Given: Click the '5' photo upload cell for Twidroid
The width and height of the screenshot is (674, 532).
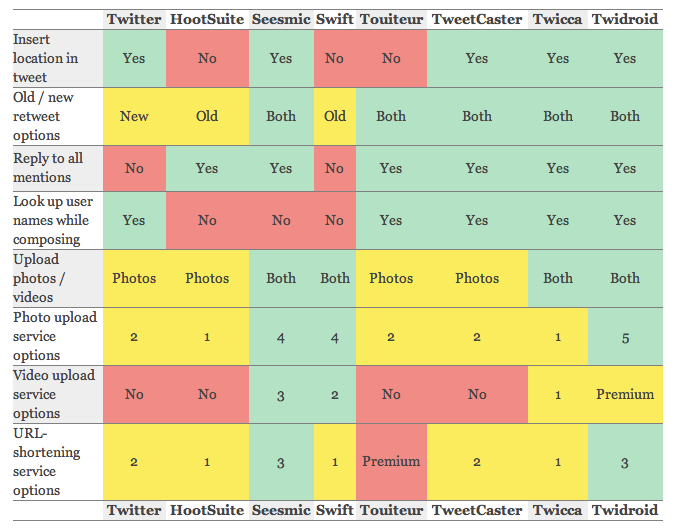Looking at the screenshot, I should tap(625, 337).
